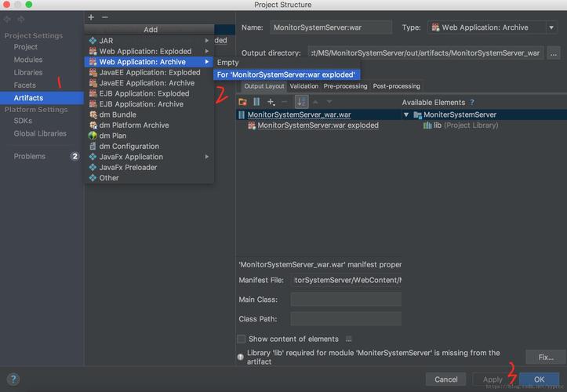This screenshot has height=392, width=567.
Task: Click the OK button
Action: (539, 379)
